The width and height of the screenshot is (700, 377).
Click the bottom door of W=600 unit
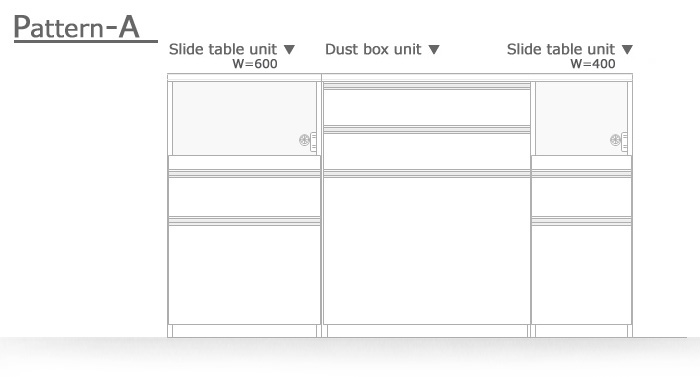[x=244, y=275]
